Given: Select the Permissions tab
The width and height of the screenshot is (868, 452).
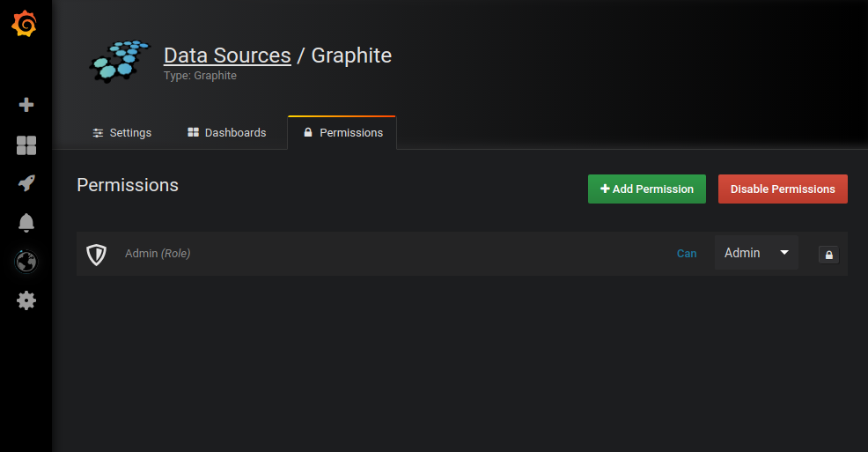Looking at the screenshot, I should point(342,133).
